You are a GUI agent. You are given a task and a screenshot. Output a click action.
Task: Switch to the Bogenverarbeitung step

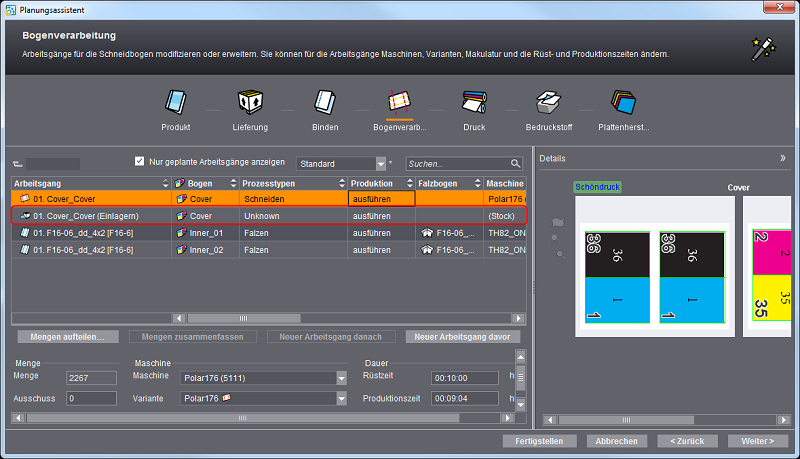(400, 102)
